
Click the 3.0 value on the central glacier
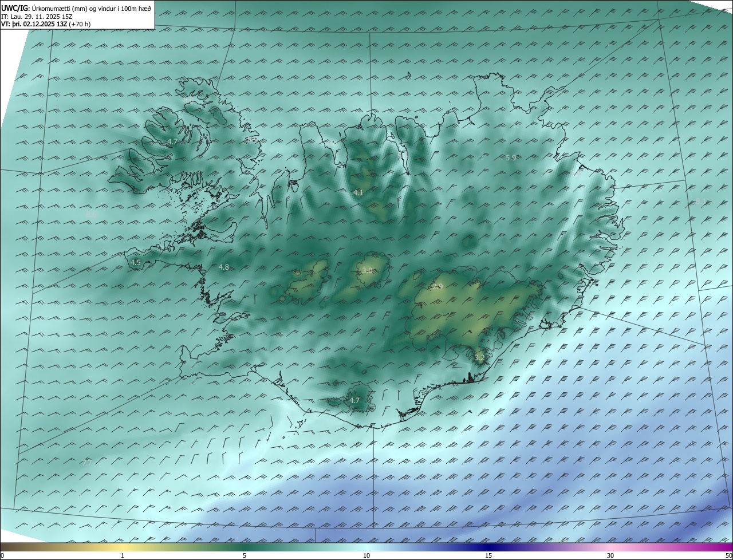point(368,270)
